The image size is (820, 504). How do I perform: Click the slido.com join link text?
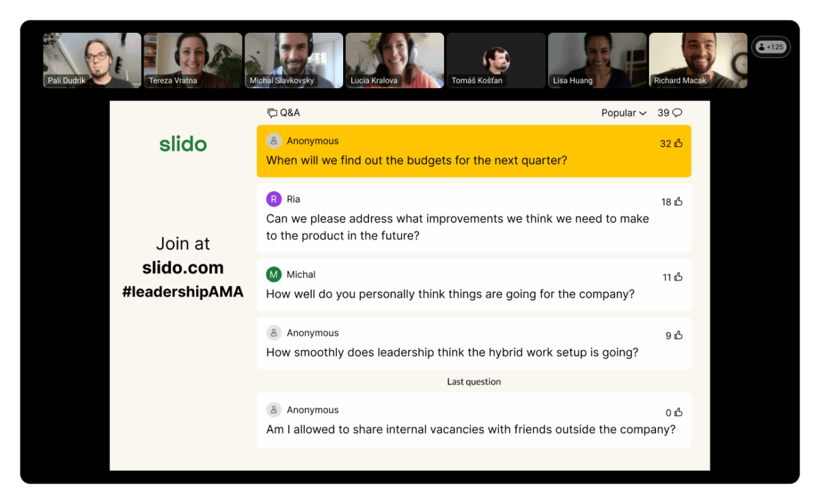[x=182, y=268]
